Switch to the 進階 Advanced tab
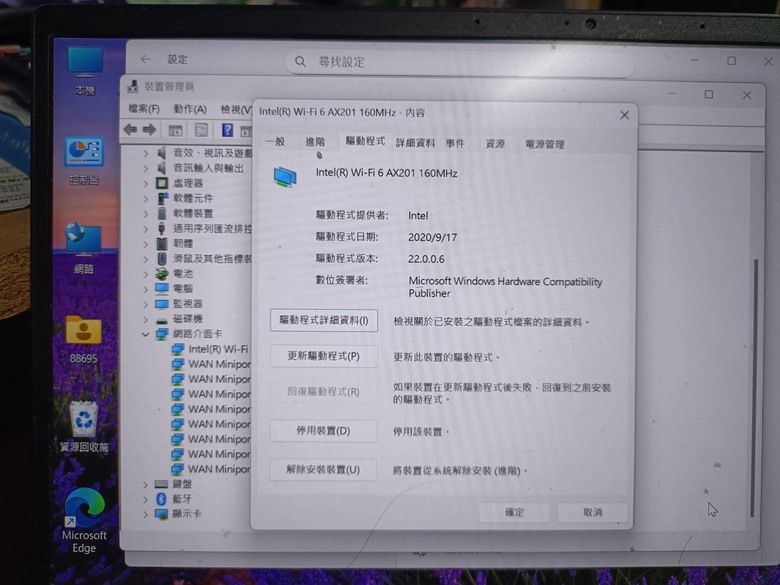Viewport: 780px width, 585px height. point(315,142)
